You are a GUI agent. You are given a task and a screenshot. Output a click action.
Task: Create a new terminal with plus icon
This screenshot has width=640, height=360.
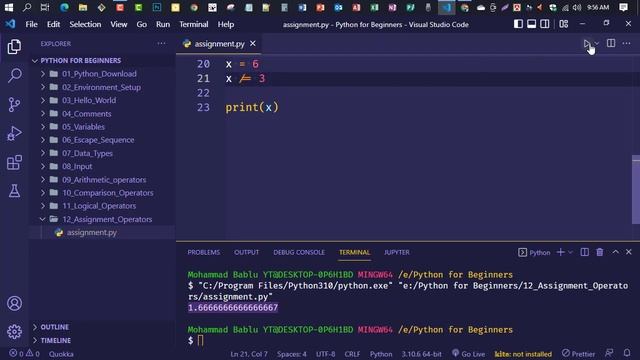560,252
